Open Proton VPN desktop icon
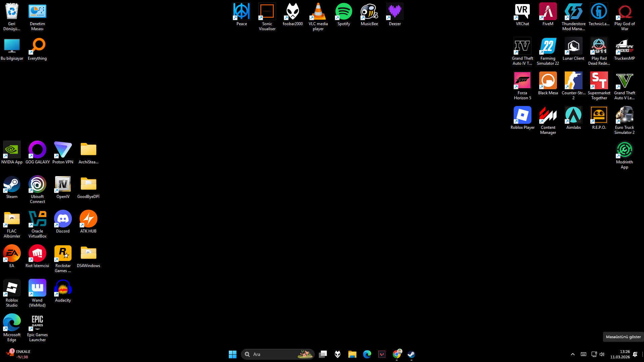This screenshot has width=644, height=362. (x=63, y=153)
